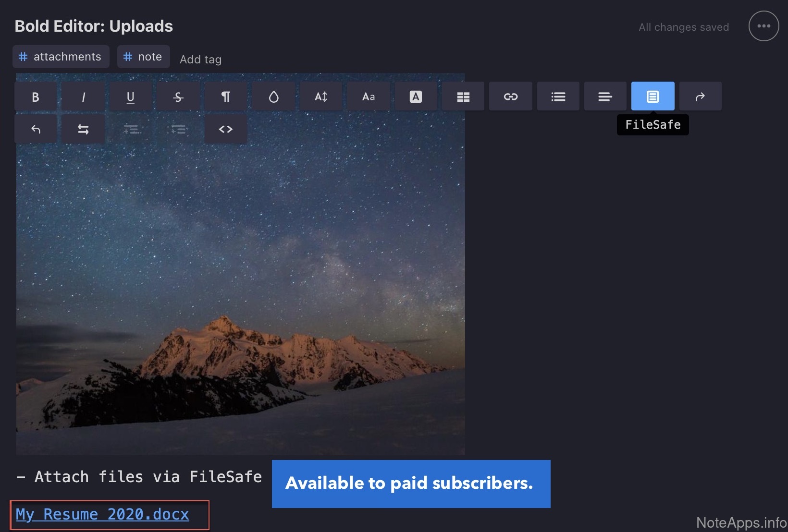The image size is (788, 532).
Task: Click the undo arrow
Action: [x=36, y=129]
